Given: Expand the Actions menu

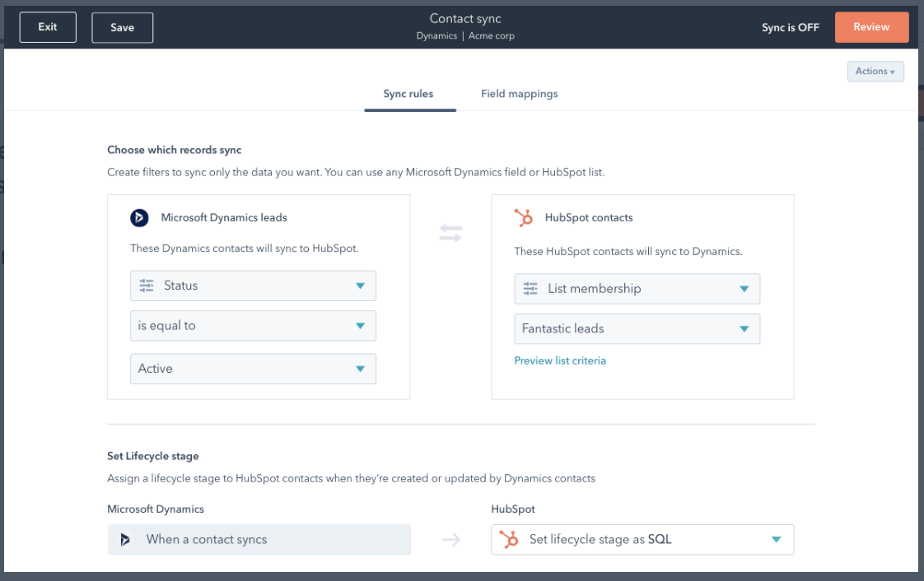Looking at the screenshot, I should point(875,72).
